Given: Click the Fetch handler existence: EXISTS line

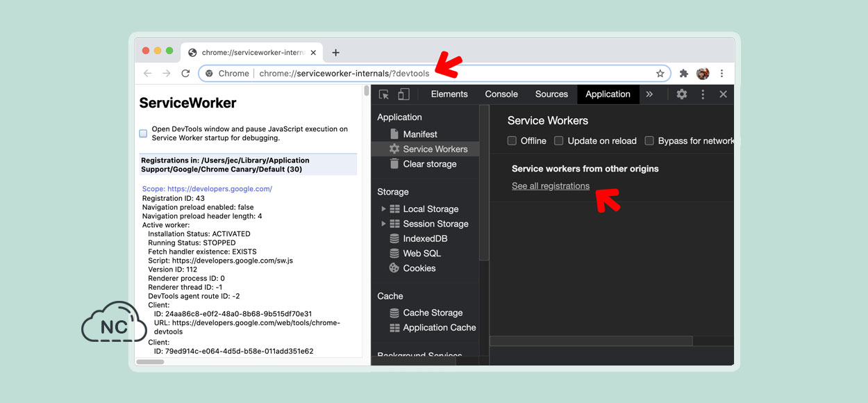Looking at the screenshot, I should click(x=202, y=252).
